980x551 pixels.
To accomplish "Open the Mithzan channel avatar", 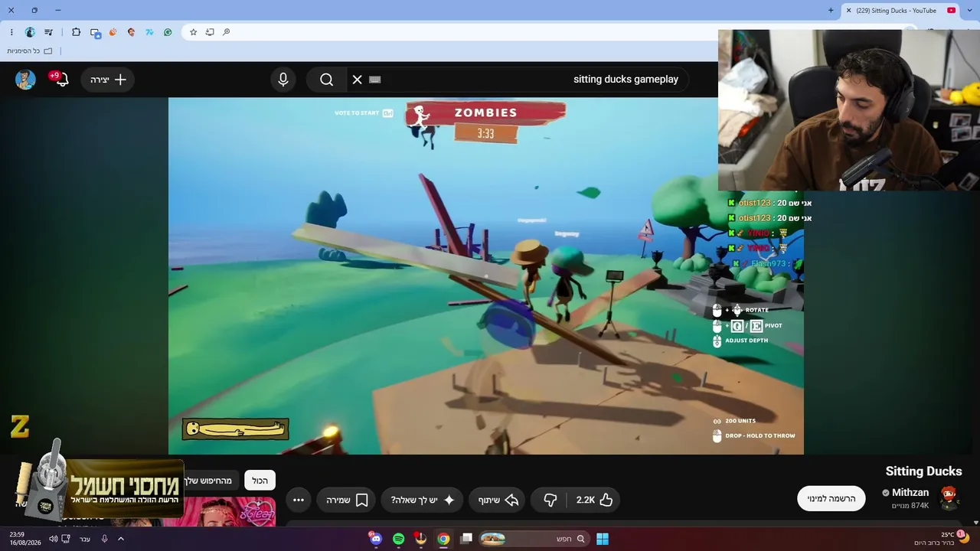I will click(x=949, y=498).
